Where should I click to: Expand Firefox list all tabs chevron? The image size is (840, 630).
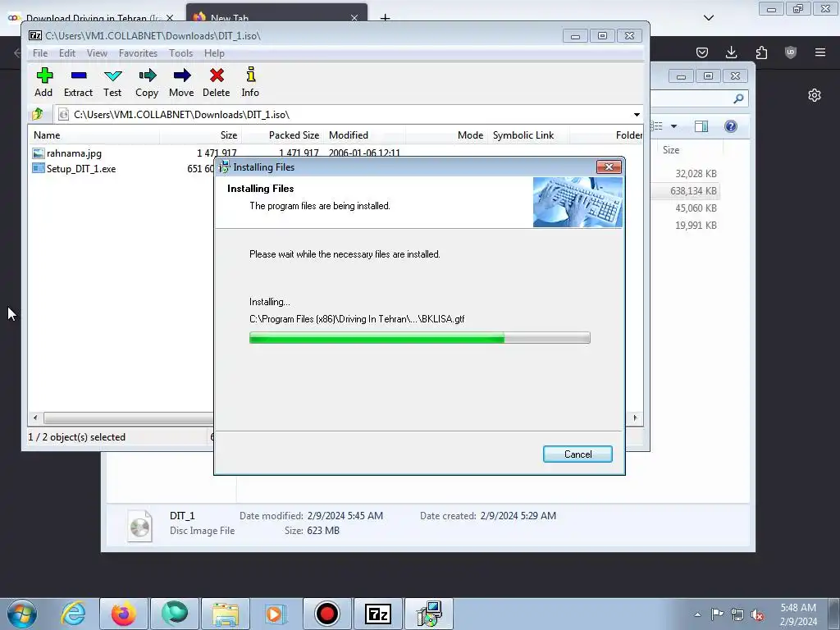coord(709,18)
